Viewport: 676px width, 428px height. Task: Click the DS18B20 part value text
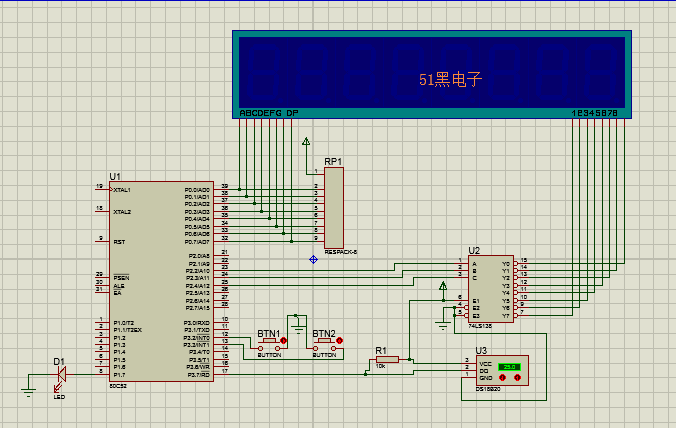click(x=488, y=389)
